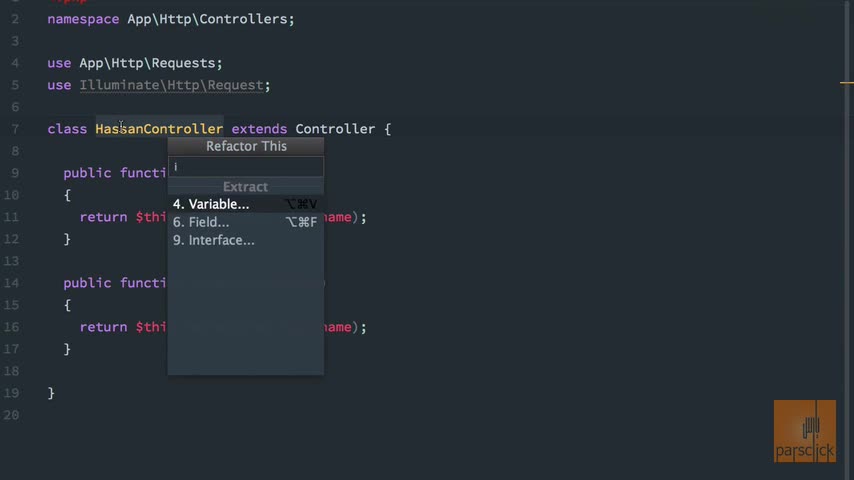This screenshot has height=480, width=854.
Task: Click the Illuminate\Http\Request import
Action: 171,85
